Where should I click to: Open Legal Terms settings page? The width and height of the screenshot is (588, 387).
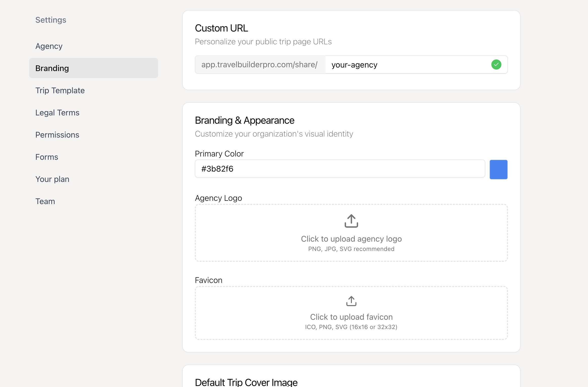pos(57,113)
